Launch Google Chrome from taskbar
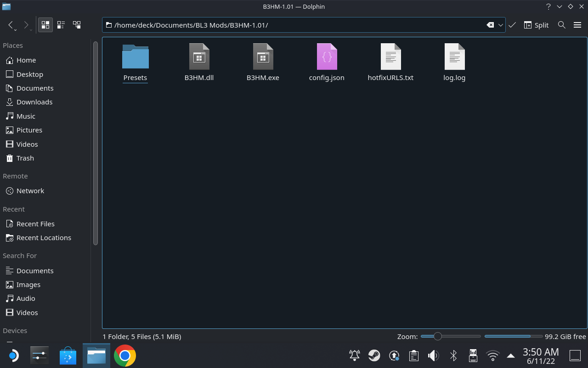588x368 pixels. click(125, 356)
